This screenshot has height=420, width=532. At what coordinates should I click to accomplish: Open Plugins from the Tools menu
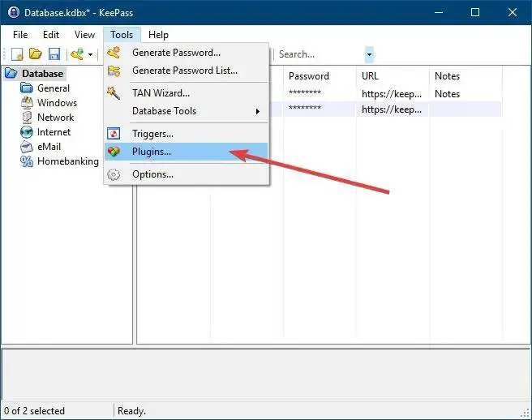click(x=187, y=152)
